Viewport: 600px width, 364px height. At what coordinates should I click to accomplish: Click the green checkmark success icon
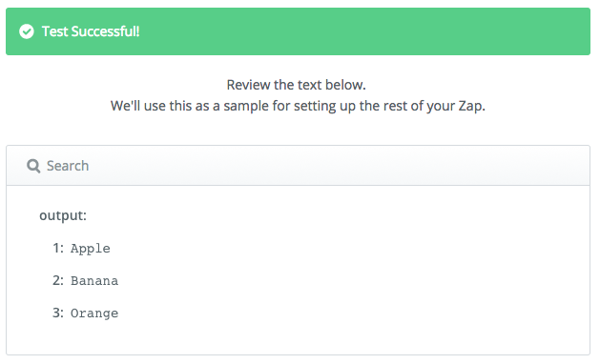pos(27,31)
